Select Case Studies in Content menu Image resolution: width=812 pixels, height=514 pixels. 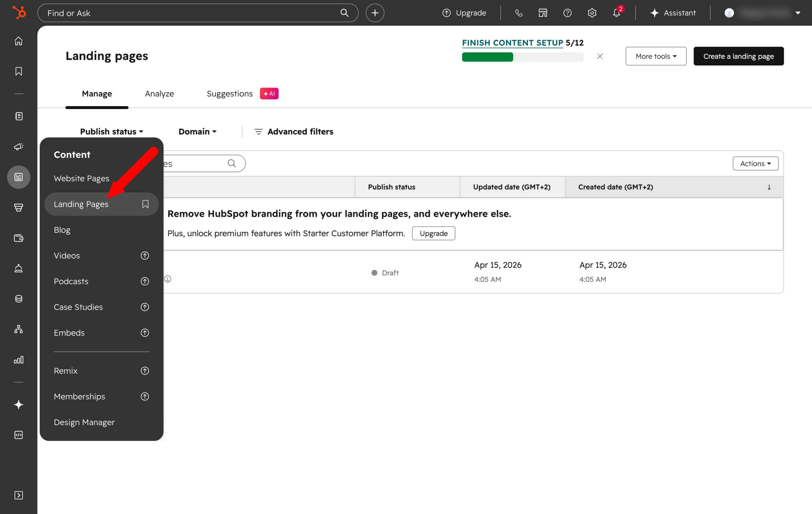[x=78, y=307]
